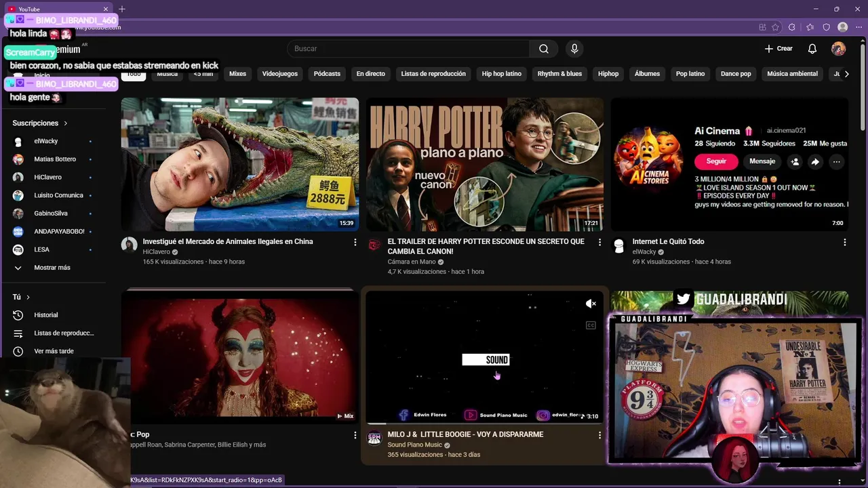Screen dimensions: 868x488
Task: Open the notifications bell
Action: click(812, 49)
